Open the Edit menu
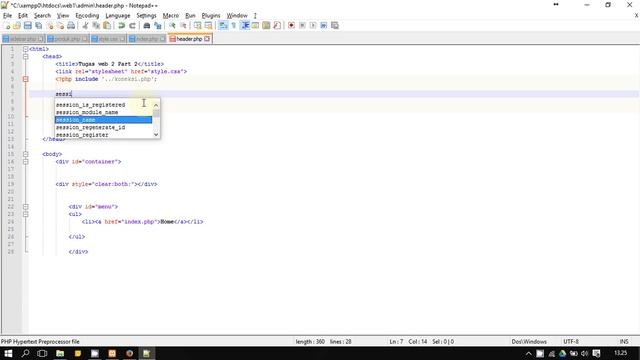 click(x=23, y=16)
